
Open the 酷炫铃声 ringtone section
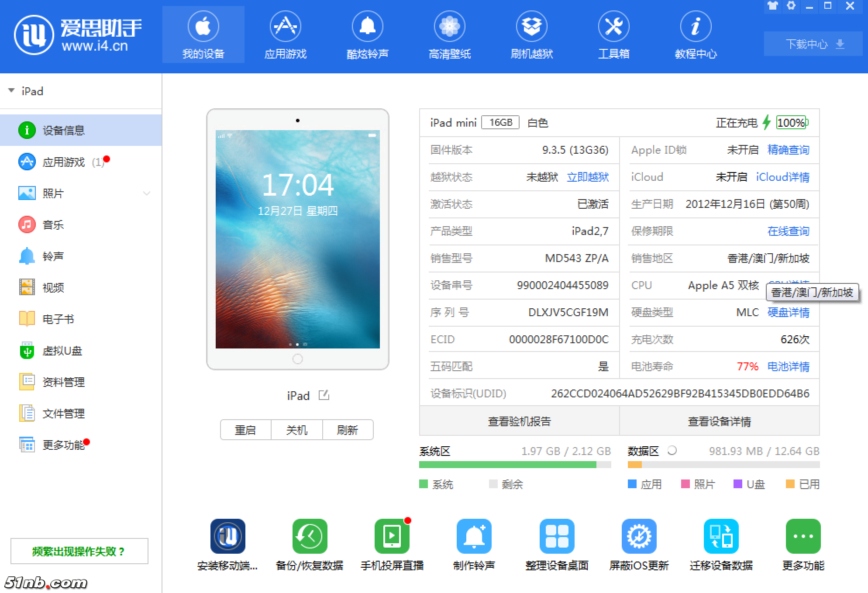click(x=367, y=35)
